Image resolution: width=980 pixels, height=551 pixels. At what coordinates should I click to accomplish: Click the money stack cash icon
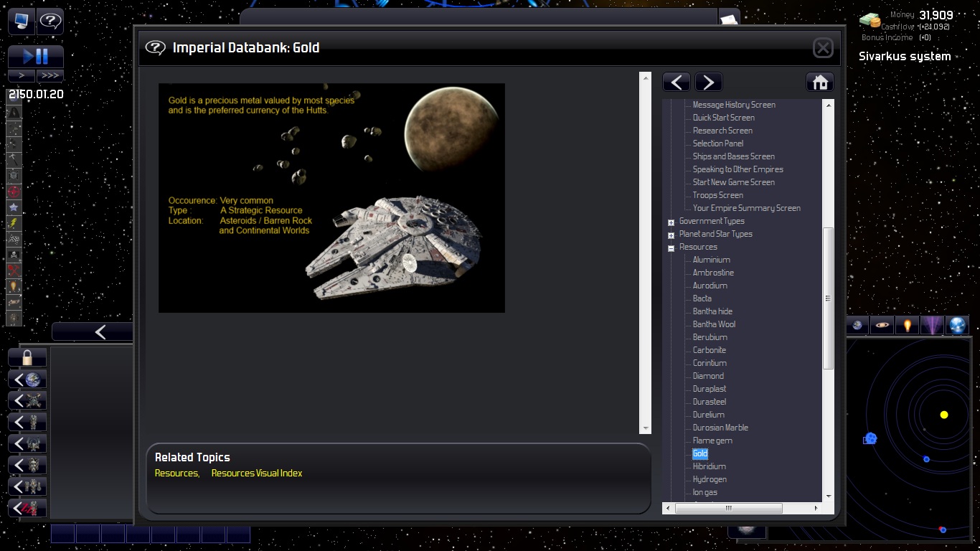click(x=870, y=21)
